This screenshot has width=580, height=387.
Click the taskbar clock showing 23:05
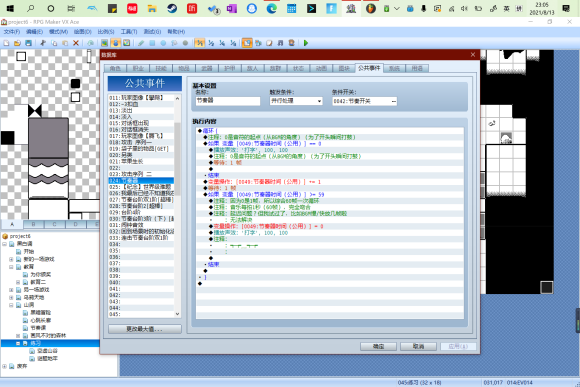tap(542, 9)
